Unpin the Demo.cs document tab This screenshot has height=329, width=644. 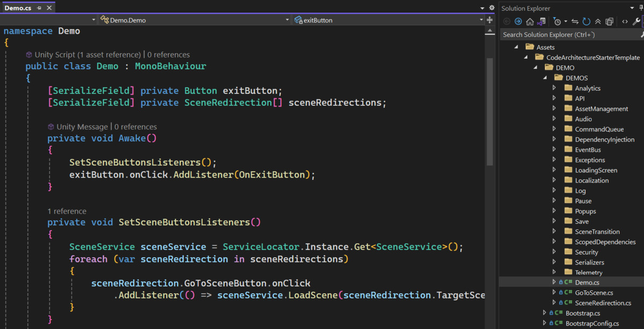[39, 8]
